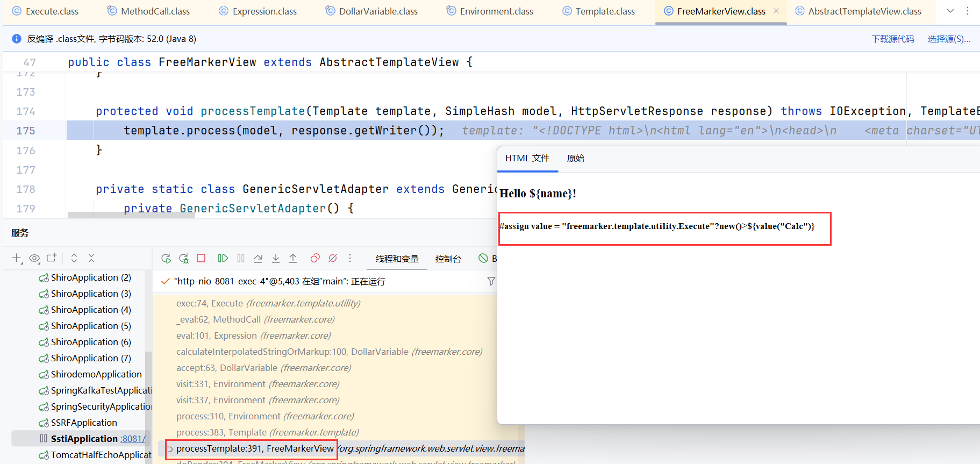The image size is (980, 464).
Task: Collapse all services in tree
Action: point(91,259)
